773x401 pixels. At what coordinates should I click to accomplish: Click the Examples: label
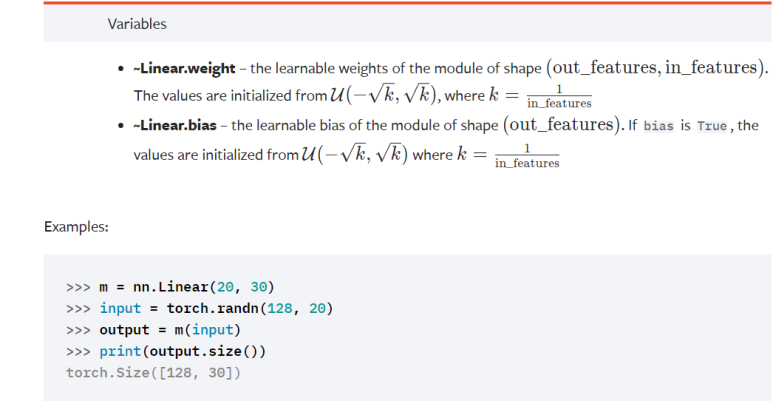[76, 226]
